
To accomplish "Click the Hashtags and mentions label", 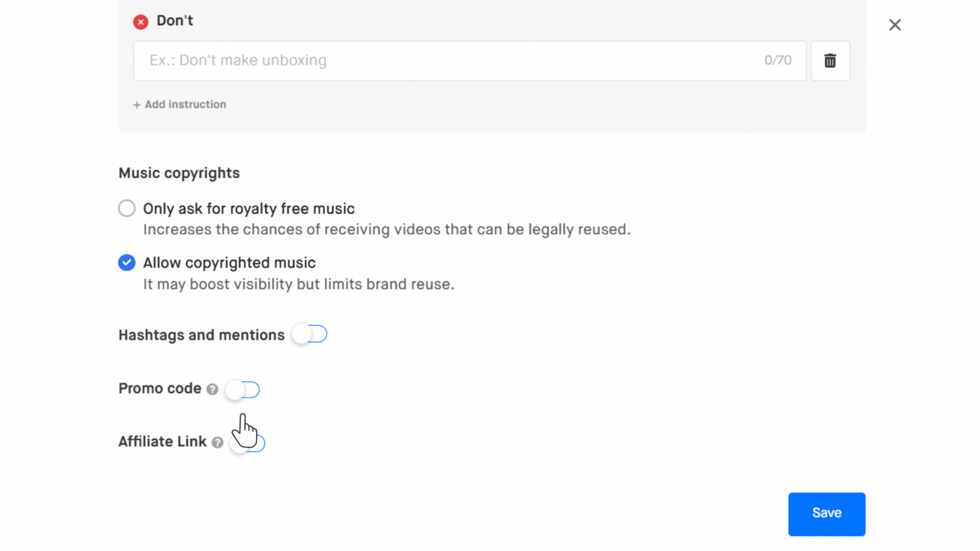I will click(201, 335).
